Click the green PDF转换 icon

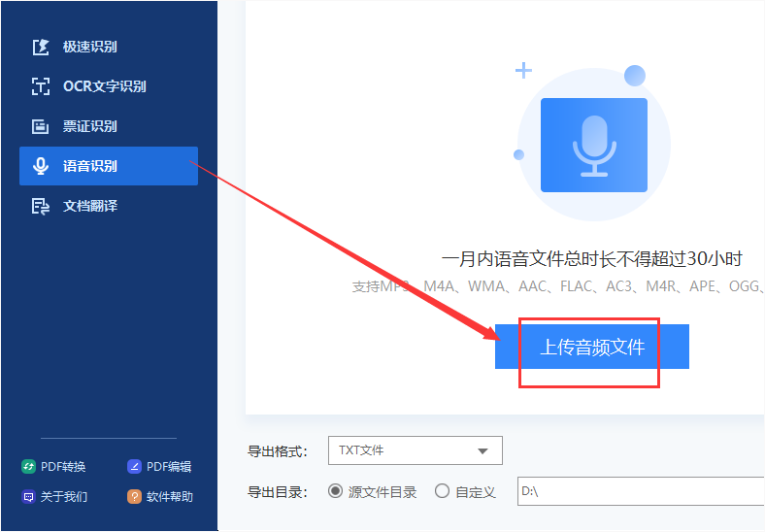tap(28, 467)
